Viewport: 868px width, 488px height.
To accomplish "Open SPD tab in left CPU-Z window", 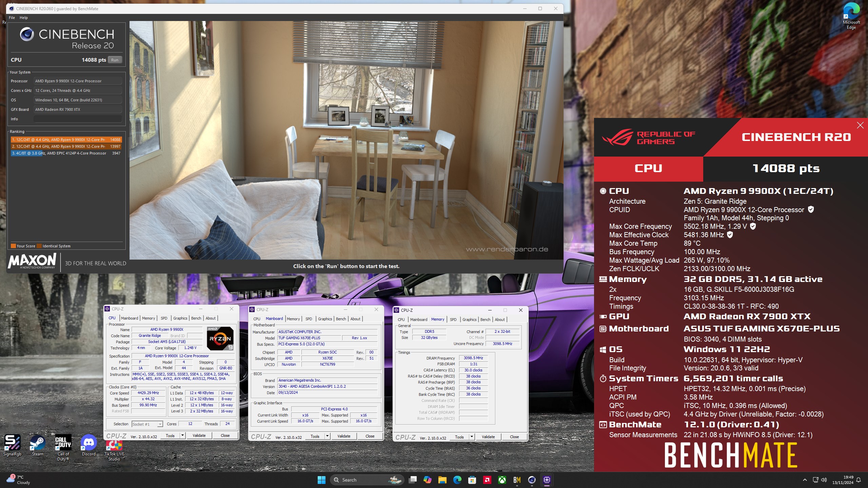I will pos(164,318).
